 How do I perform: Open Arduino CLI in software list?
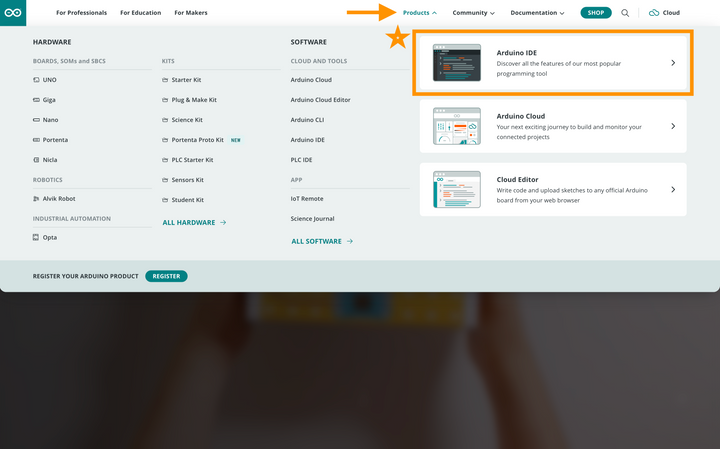(307, 120)
